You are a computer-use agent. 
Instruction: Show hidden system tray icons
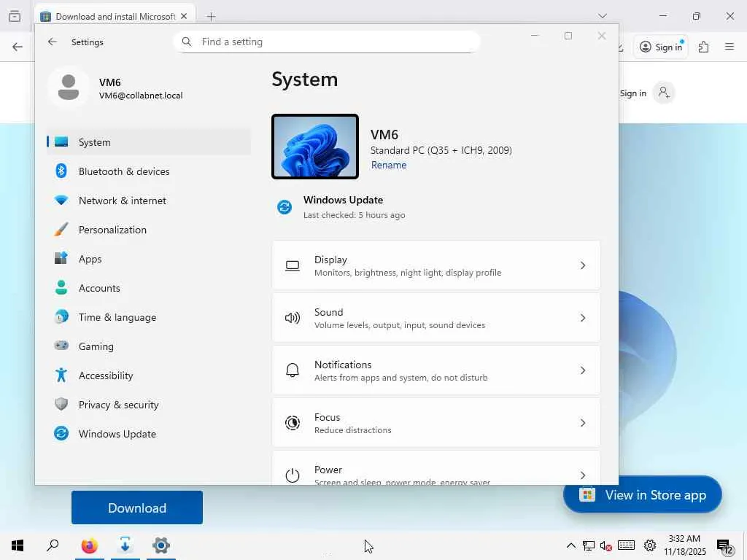click(570, 545)
